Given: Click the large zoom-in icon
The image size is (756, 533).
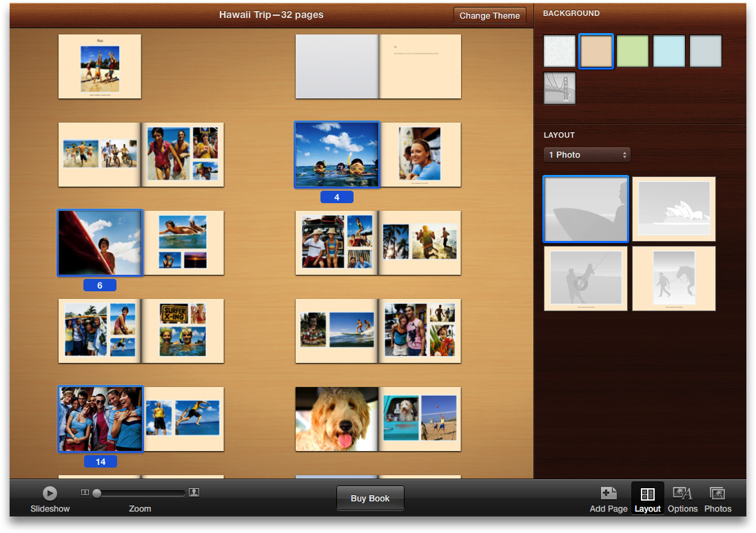Looking at the screenshot, I should 194,492.
